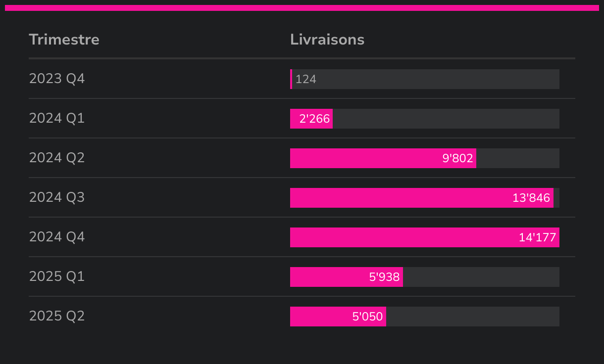Pick the 2024 Q2 quarter label
Screen dimensions: 604x364
[x=57, y=158]
